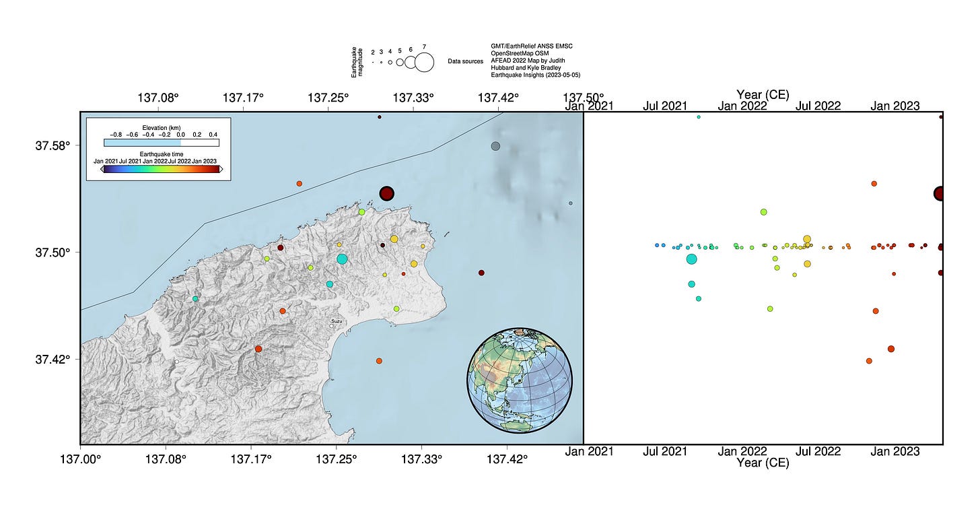
Task: Click the Year (CE) axis title above the timeline
Action: click(763, 94)
